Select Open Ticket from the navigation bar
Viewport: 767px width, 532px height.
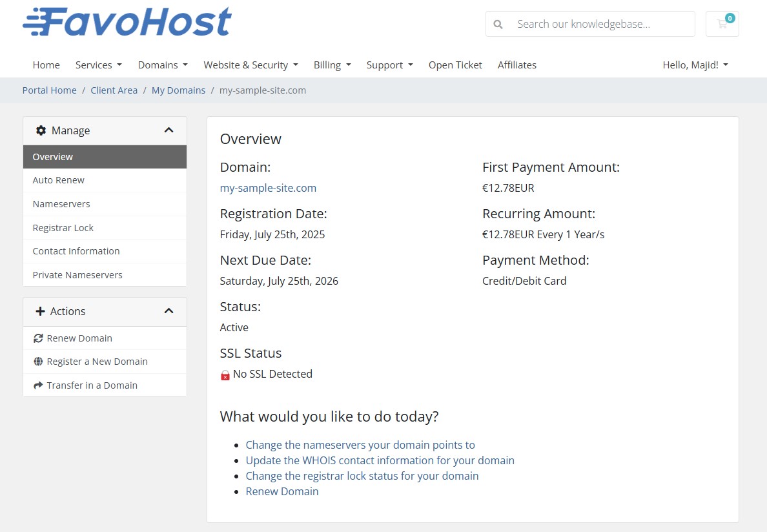pyautogui.click(x=455, y=65)
